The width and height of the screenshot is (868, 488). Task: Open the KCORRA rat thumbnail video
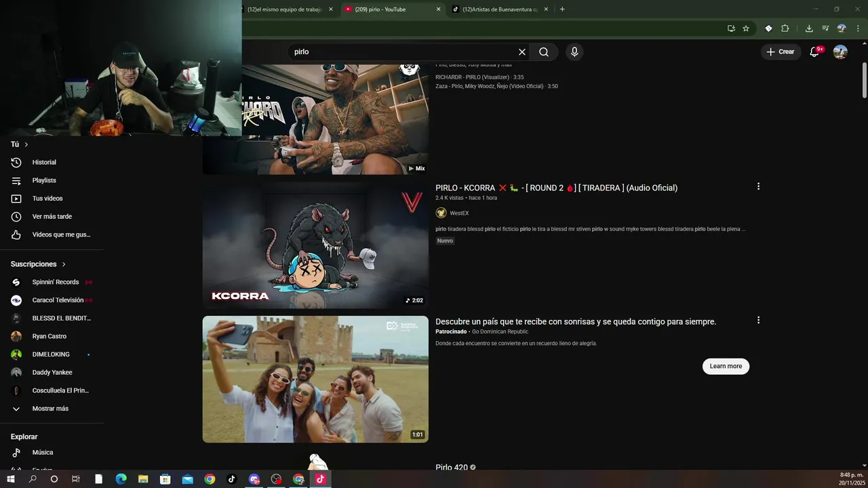315,245
